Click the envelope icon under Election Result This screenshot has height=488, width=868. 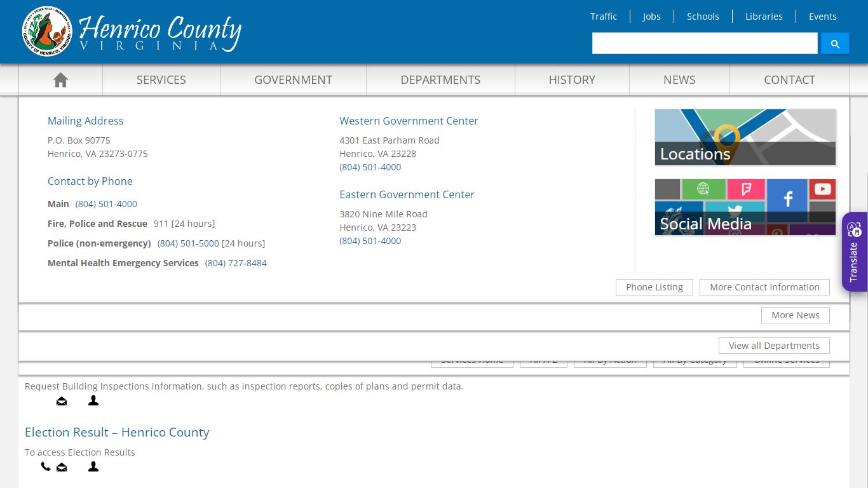(x=62, y=467)
